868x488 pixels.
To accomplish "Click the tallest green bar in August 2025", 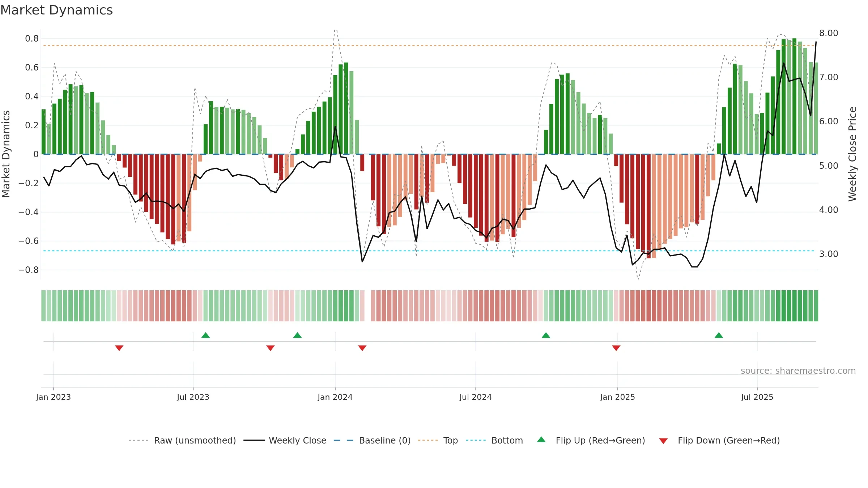I will (x=794, y=96).
